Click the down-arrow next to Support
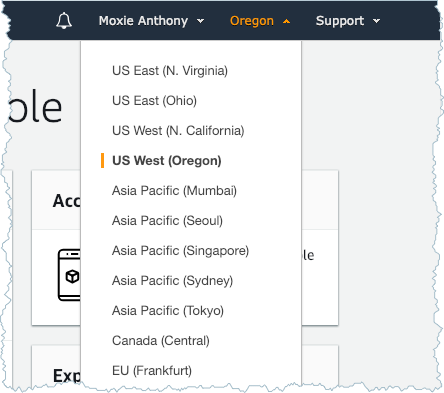The height and width of the screenshot is (393, 444). click(376, 21)
